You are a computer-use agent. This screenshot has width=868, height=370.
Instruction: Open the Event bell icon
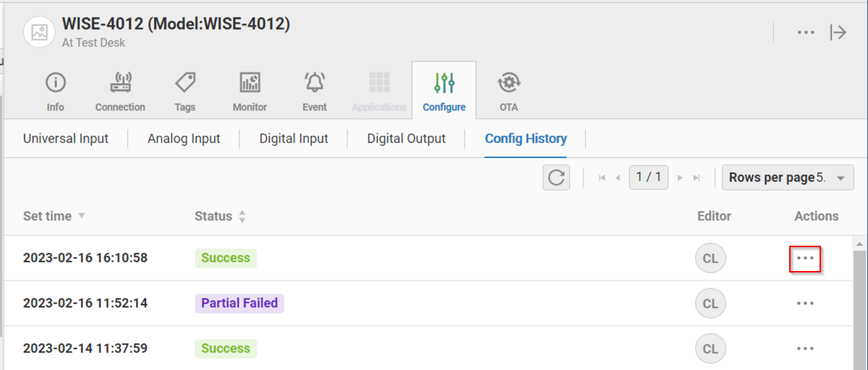tap(315, 83)
